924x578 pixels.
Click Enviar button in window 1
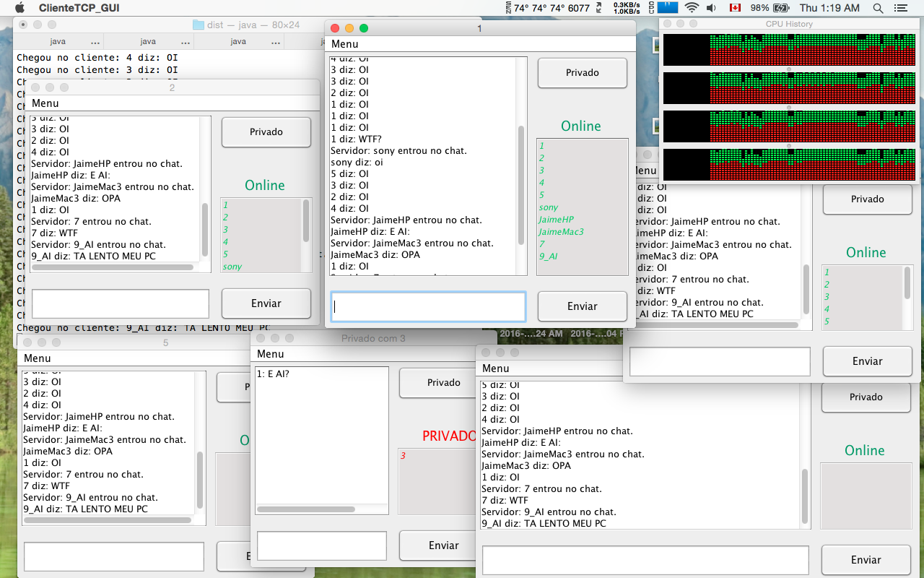[582, 306]
